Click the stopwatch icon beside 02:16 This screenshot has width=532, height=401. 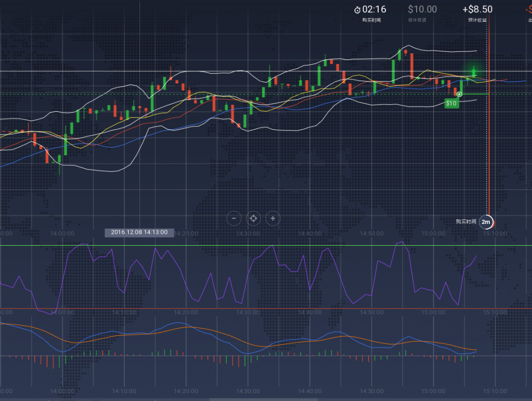point(357,10)
